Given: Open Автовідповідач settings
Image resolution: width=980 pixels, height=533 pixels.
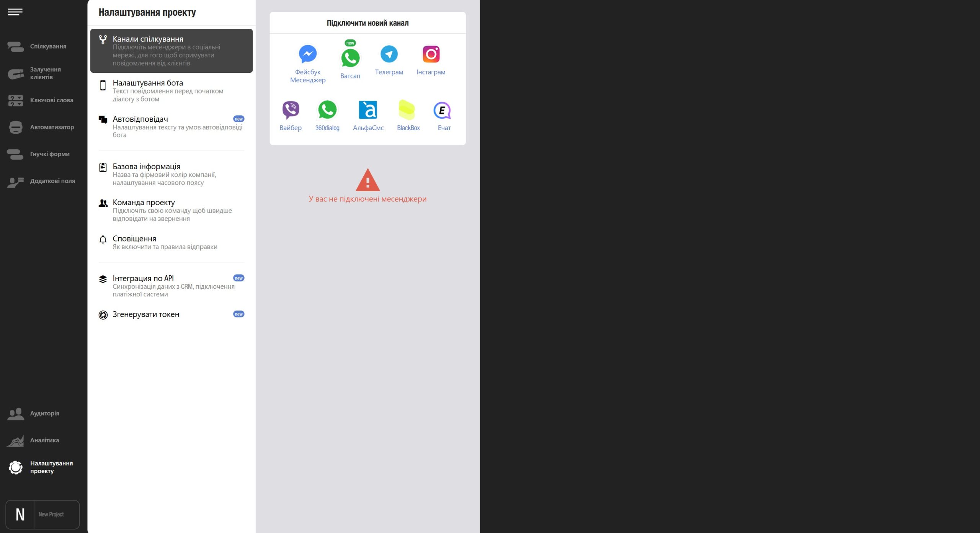Looking at the screenshot, I should pyautogui.click(x=171, y=127).
